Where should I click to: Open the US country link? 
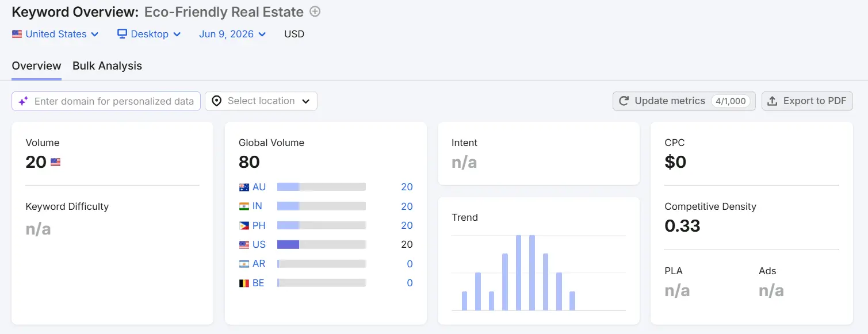tap(259, 245)
